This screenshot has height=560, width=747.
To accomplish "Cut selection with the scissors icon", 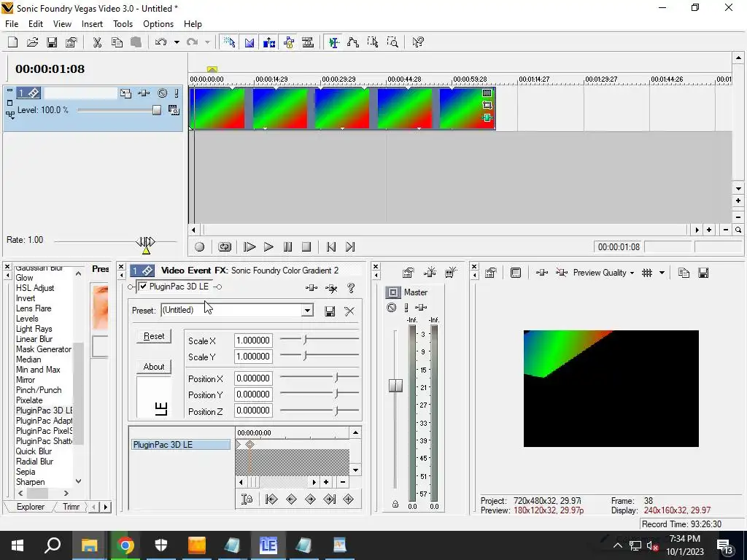I will pos(97,42).
